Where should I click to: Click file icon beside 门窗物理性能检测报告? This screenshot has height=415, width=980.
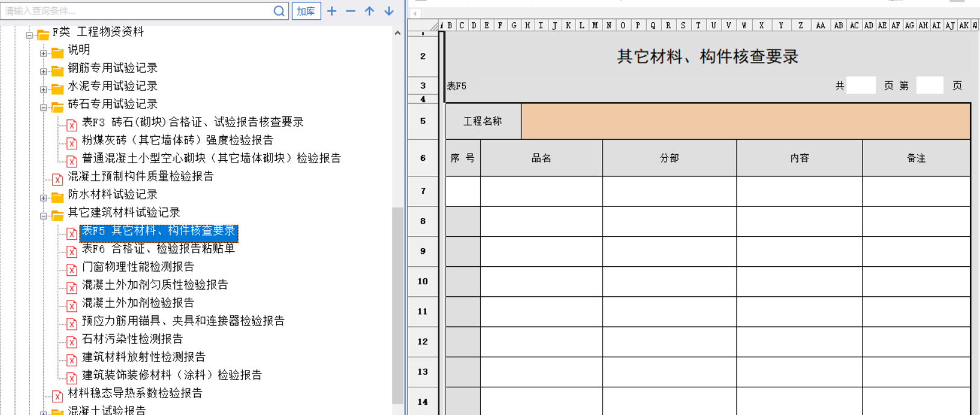point(72,270)
